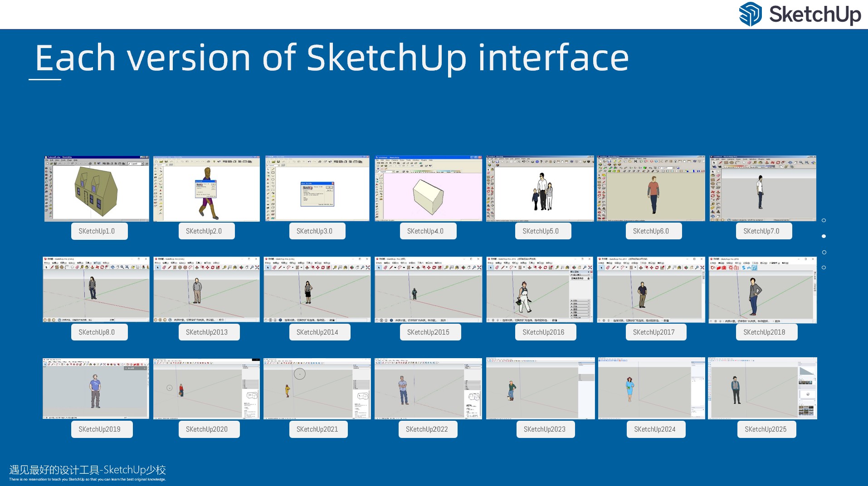The width and height of the screenshot is (868, 486).
Task: Click the SketchUp7.0 label button
Action: (x=764, y=231)
